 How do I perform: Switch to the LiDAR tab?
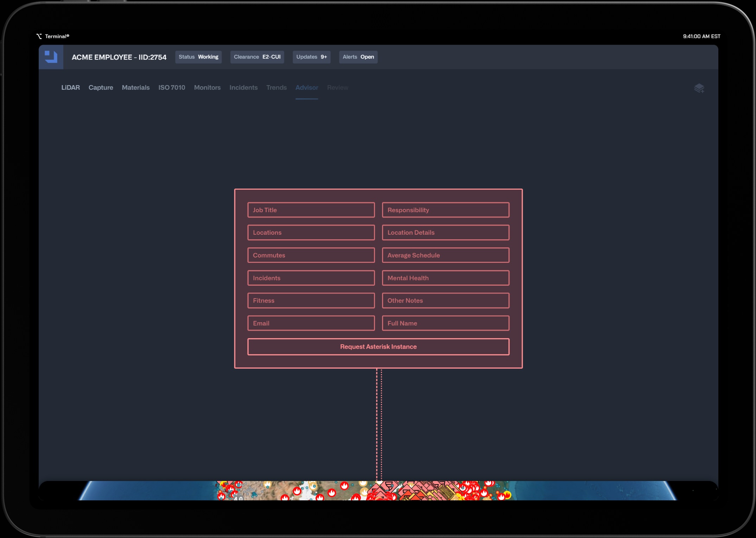click(x=70, y=88)
